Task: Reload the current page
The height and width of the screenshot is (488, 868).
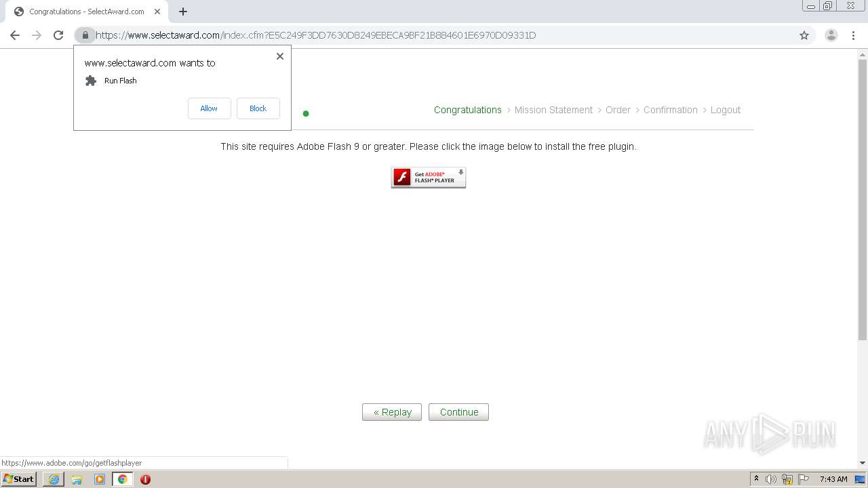Action: tap(58, 35)
